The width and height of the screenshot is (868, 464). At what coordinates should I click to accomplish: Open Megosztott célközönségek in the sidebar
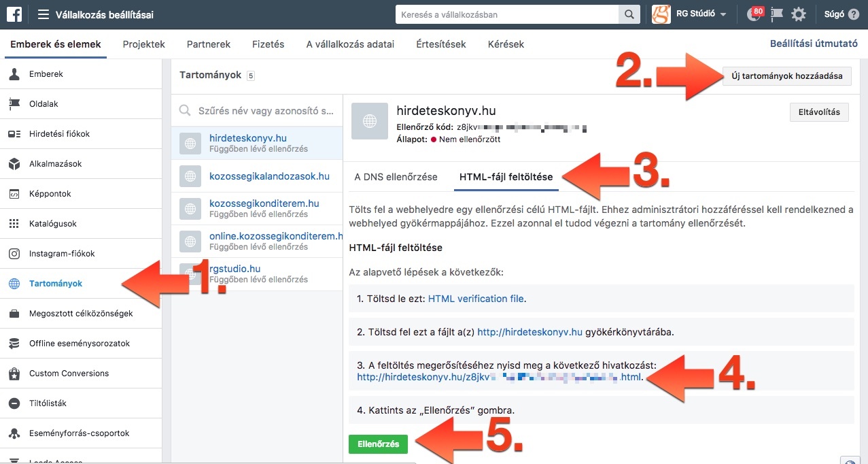[81, 314]
